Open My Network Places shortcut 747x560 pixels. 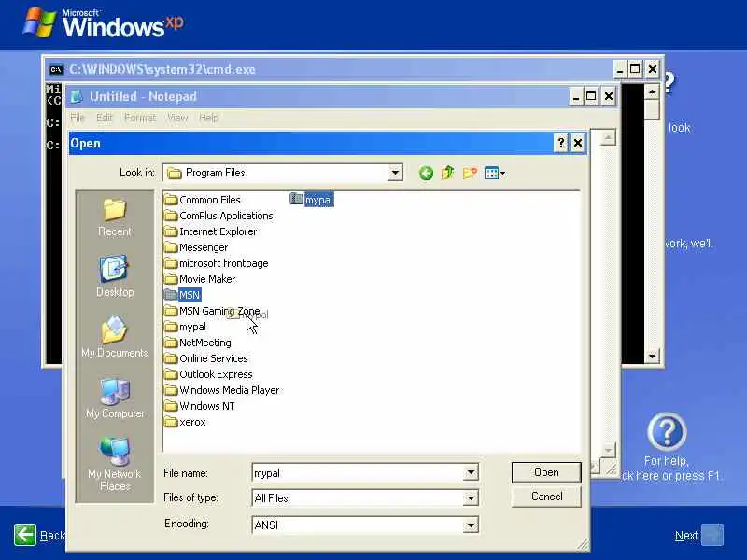(x=114, y=464)
